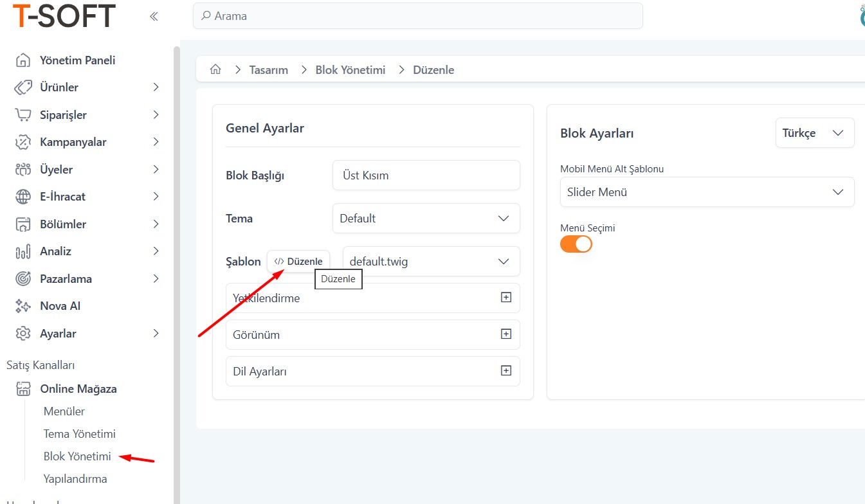This screenshot has width=865, height=504.
Task: Click the Blok Başlığı text field
Action: pyautogui.click(x=426, y=175)
